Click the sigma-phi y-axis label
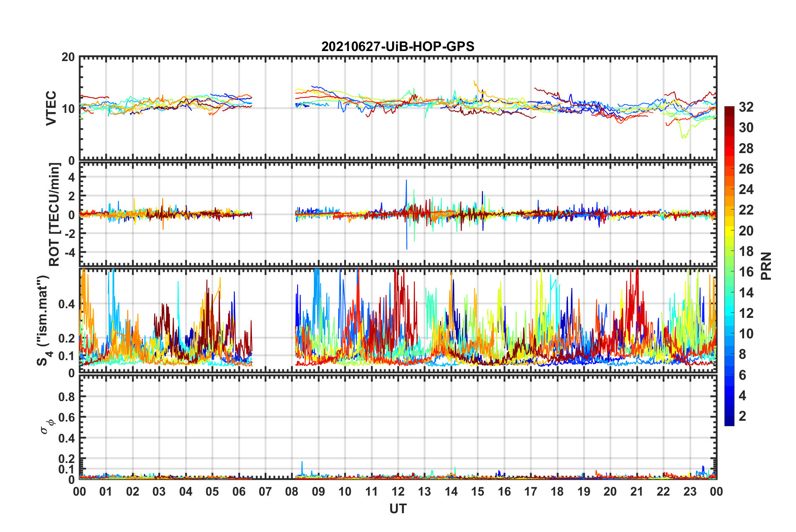The width and height of the screenshot is (796, 532). [x=47, y=426]
